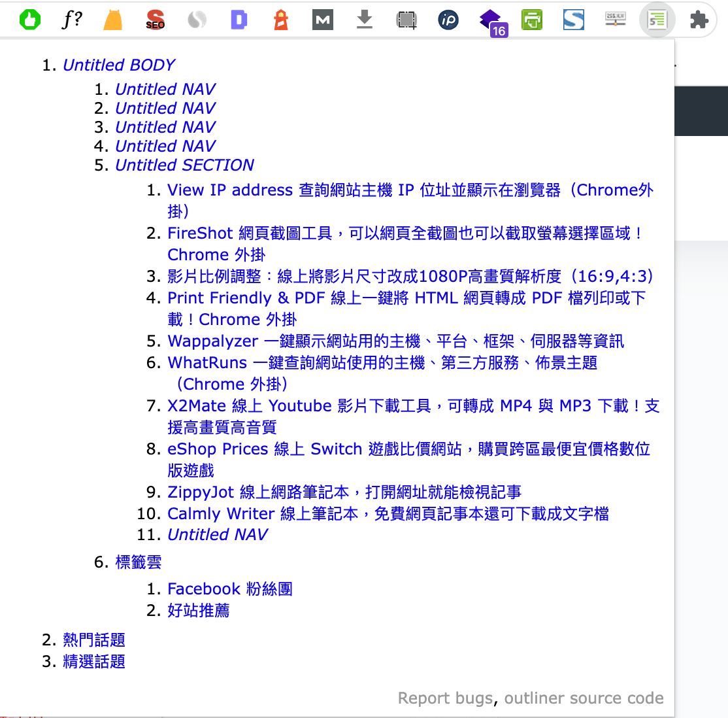Viewport: 728px width, 718px height.
Task: Select the Untitled BODY outline entry
Action: tap(119, 65)
